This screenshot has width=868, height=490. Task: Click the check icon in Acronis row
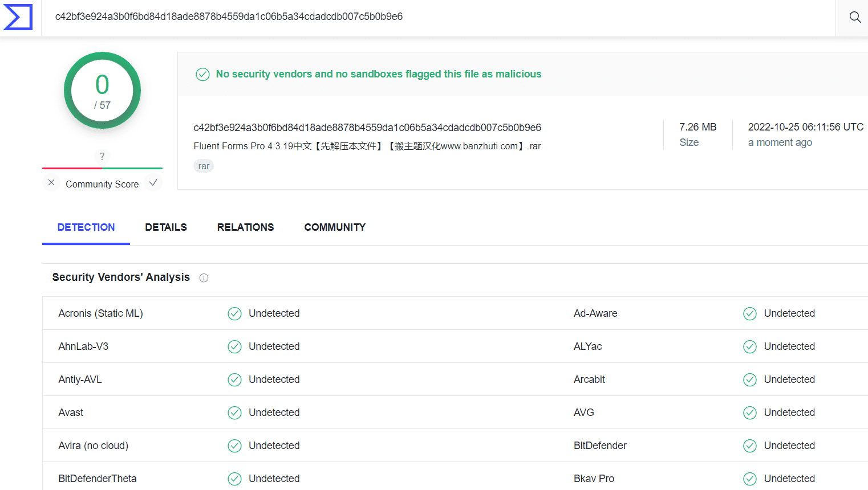[x=234, y=314]
